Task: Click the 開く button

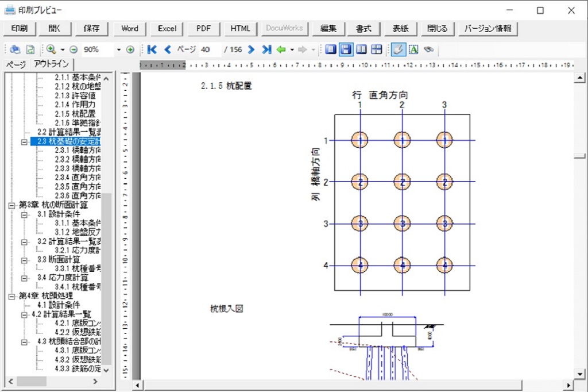Action: [x=55, y=29]
